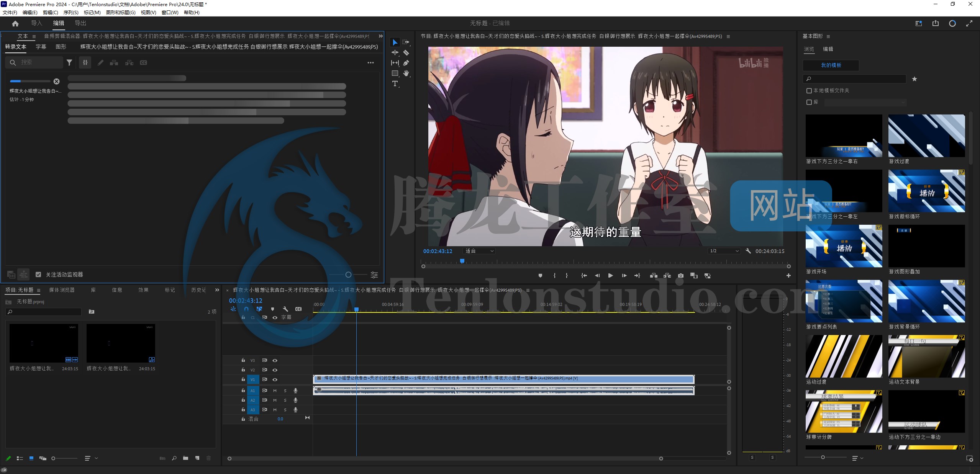
Task: Mute audio track A1
Action: pyautogui.click(x=275, y=391)
